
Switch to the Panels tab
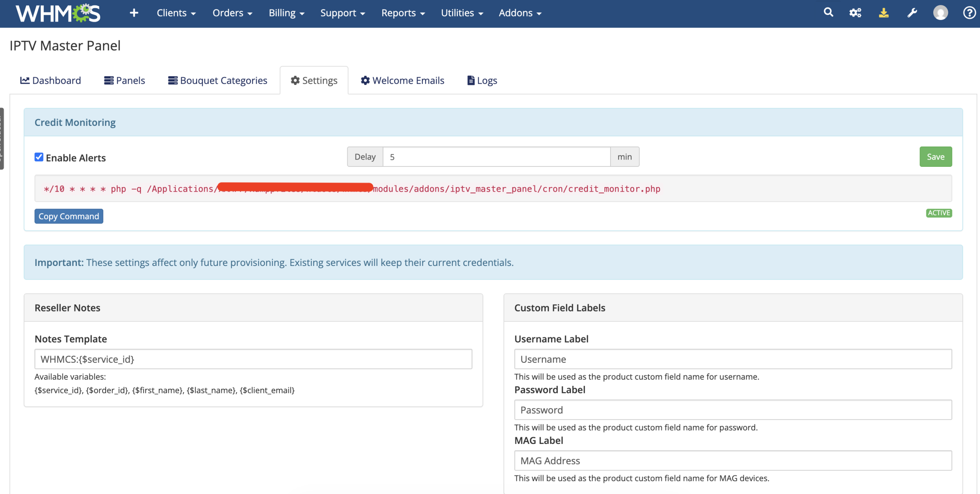(124, 80)
